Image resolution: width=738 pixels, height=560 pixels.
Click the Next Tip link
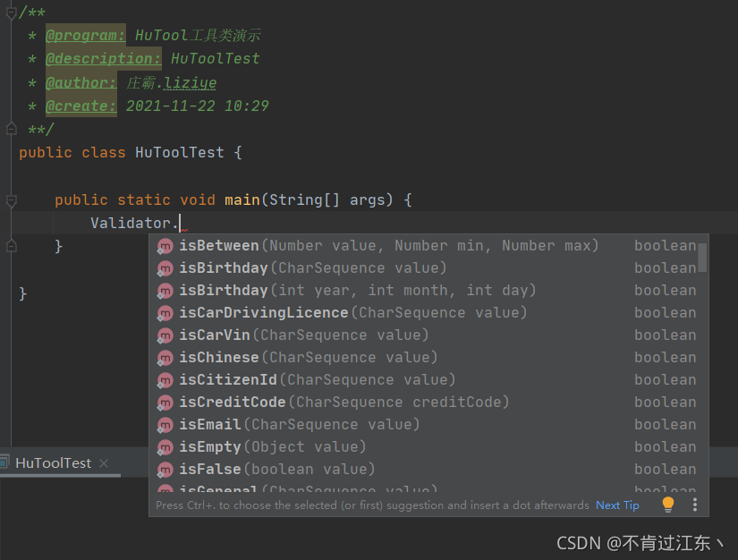617,505
